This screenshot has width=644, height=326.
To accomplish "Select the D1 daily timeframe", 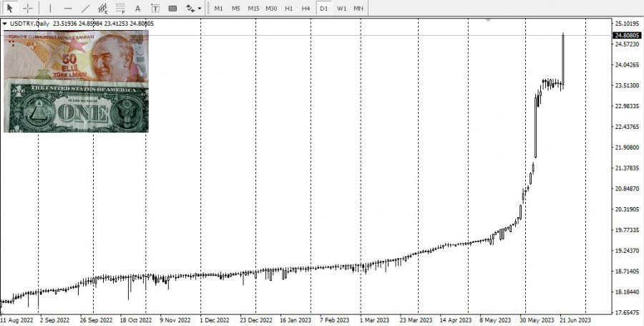I will click(x=323, y=8).
